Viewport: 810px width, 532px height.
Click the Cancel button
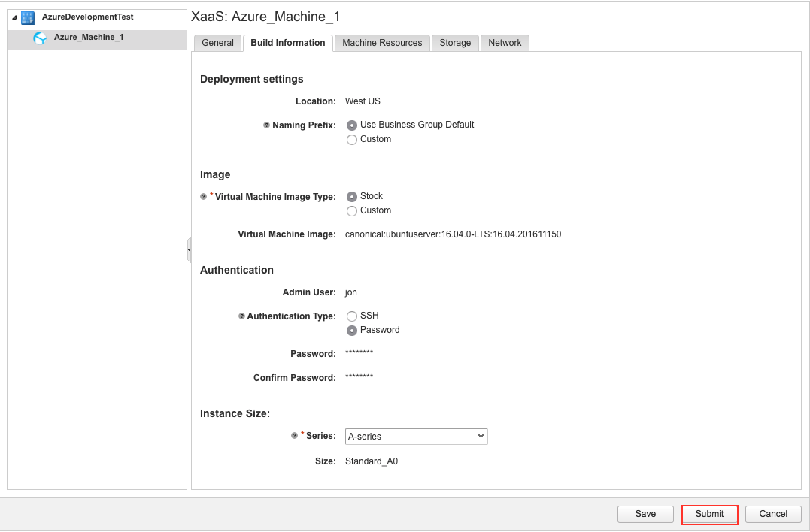(x=773, y=514)
